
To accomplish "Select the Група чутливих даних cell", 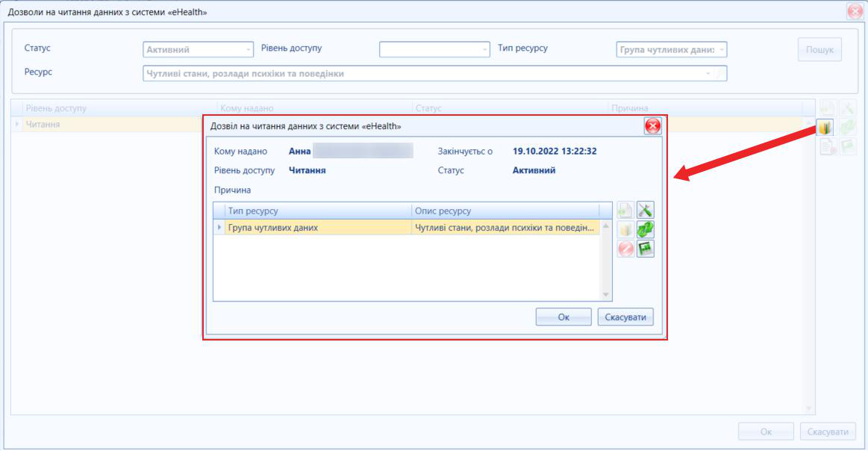I will (x=318, y=227).
